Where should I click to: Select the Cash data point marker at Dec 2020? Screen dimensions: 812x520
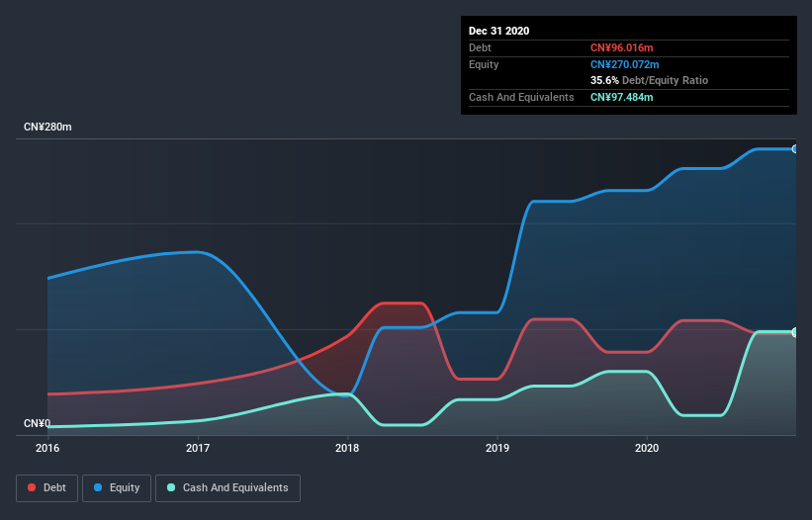click(795, 332)
